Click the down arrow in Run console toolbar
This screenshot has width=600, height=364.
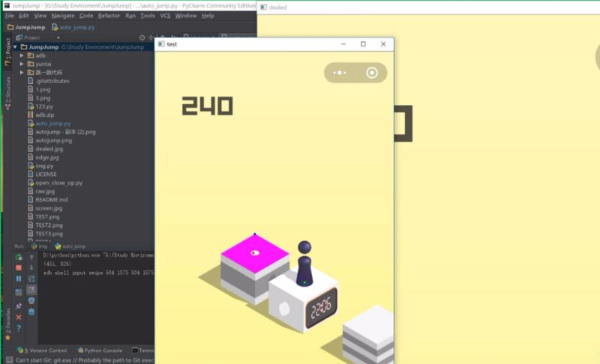point(31,267)
